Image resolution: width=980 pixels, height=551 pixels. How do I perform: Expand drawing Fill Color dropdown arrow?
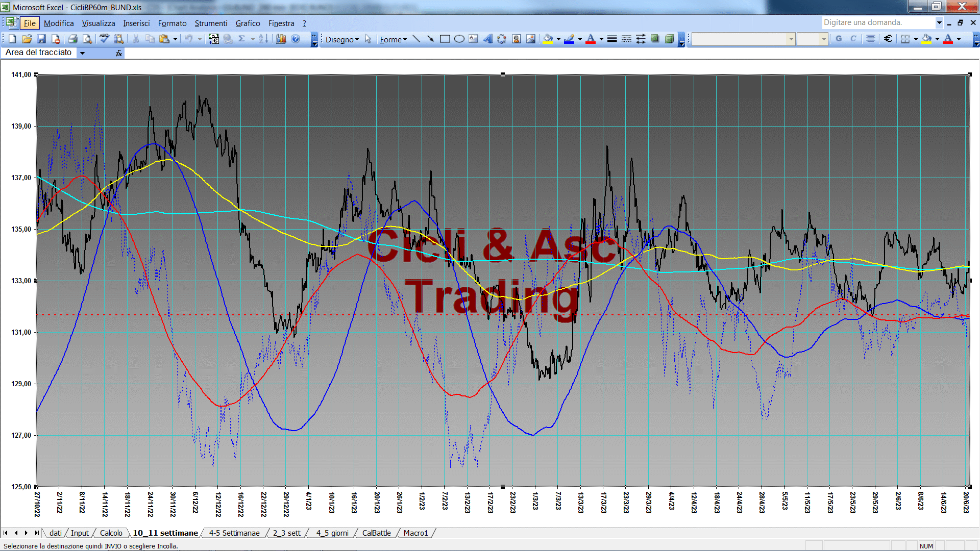tap(558, 39)
